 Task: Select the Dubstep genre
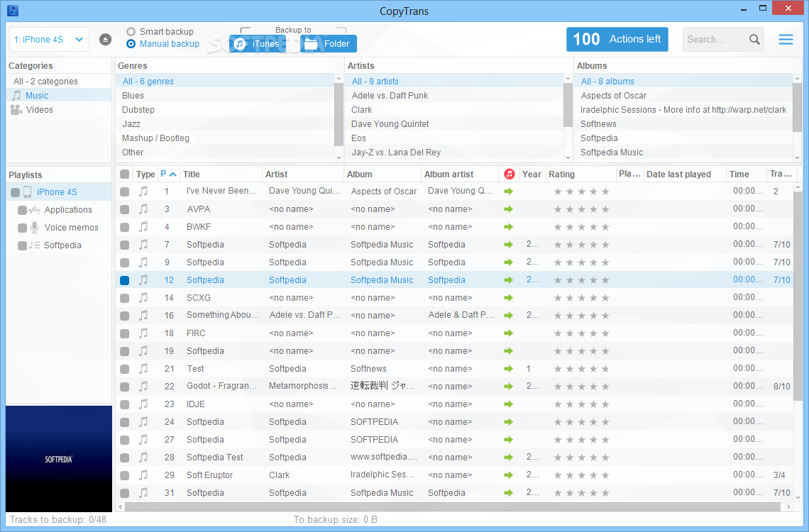click(x=226, y=110)
